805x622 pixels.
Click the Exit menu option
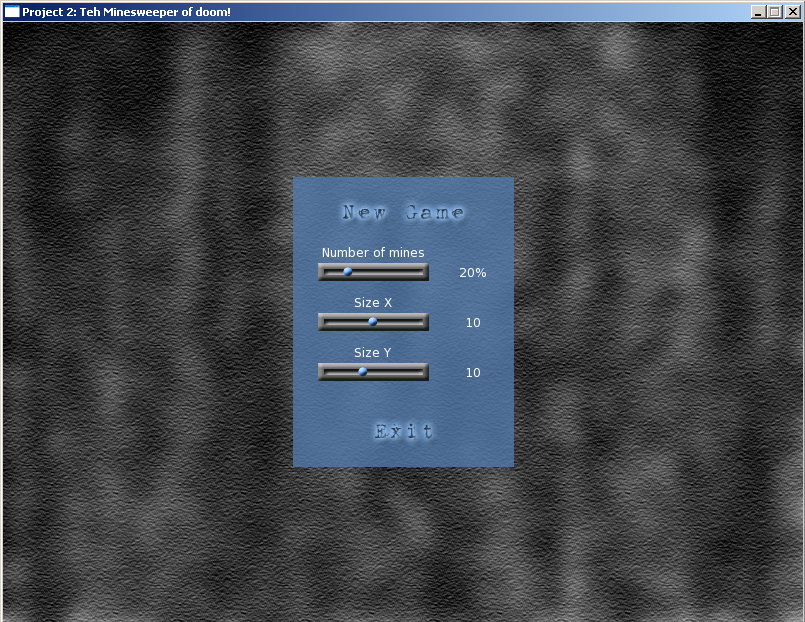tap(404, 431)
